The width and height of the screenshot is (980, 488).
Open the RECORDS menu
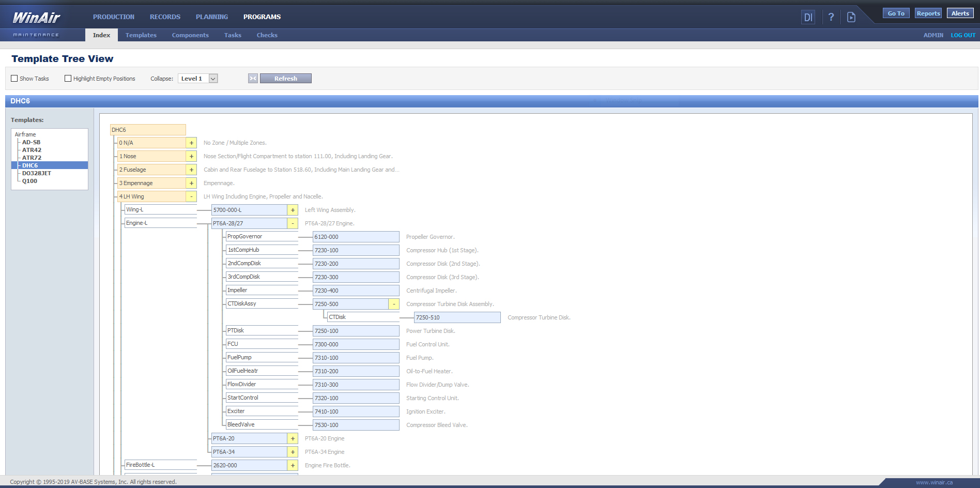[165, 17]
